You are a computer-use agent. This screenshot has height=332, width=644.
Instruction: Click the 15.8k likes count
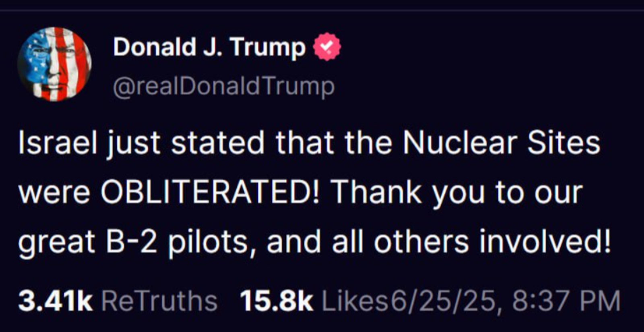tap(276, 301)
